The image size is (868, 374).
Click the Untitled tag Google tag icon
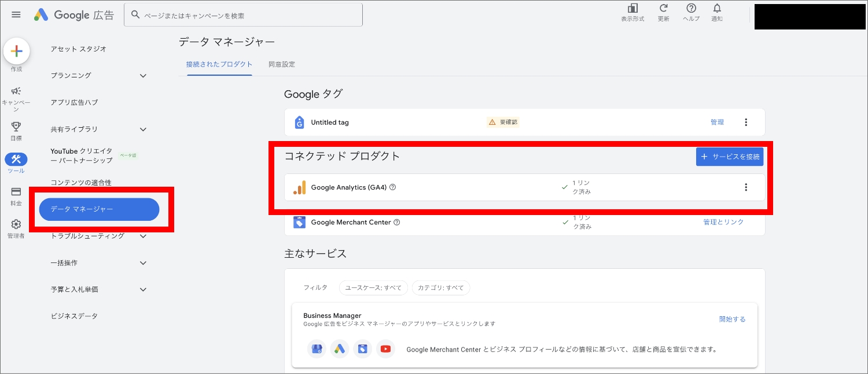[299, 123]
